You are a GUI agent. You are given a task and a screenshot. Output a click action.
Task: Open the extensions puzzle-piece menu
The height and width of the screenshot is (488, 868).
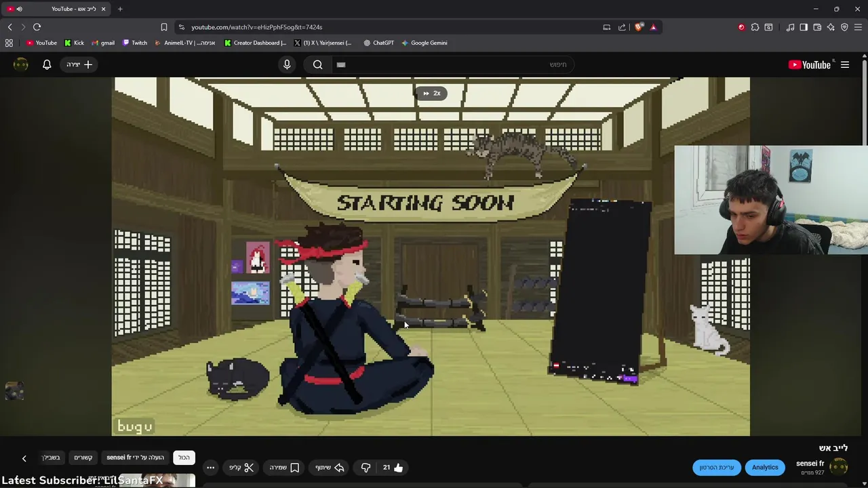[755, 27]
